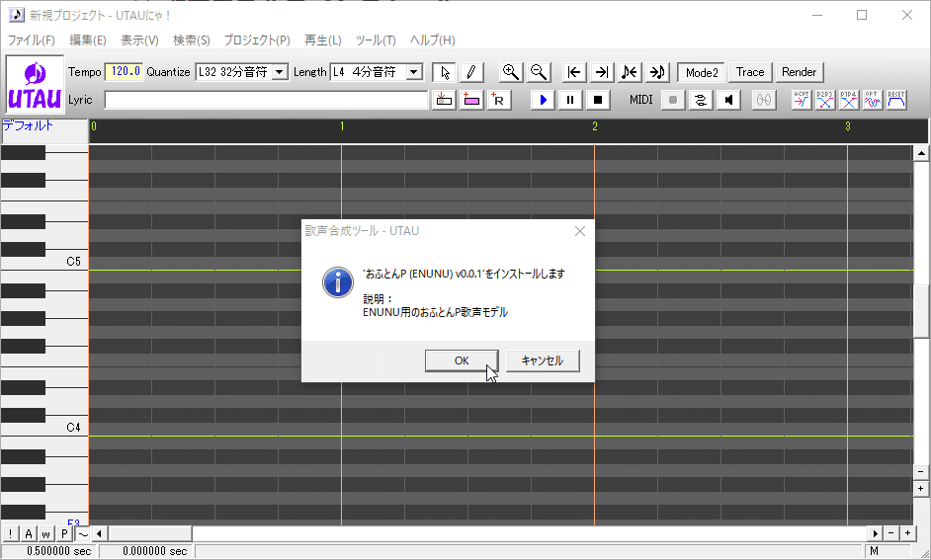Open the MIDI routing arrows icon
The height and width of the screenshot is (560, 931).
[x=701, y=100]
